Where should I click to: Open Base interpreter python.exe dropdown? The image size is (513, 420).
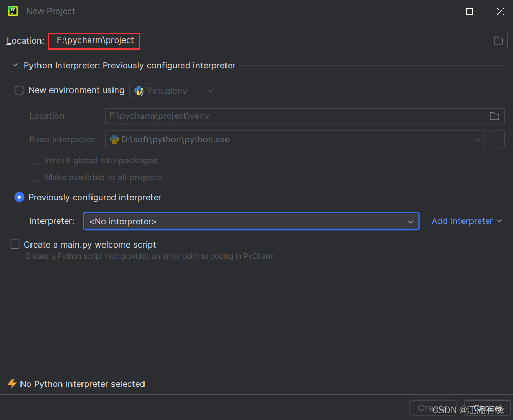coord(295,140)
